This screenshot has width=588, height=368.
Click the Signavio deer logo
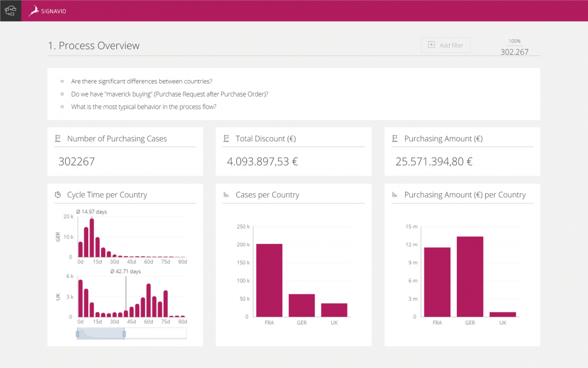pos(34,11)
